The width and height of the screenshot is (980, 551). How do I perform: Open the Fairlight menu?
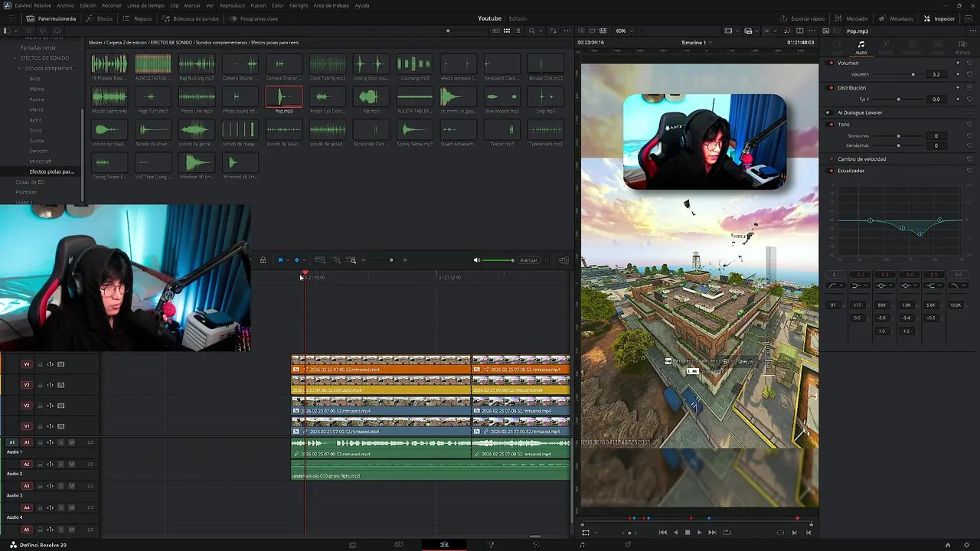point(299,5)
